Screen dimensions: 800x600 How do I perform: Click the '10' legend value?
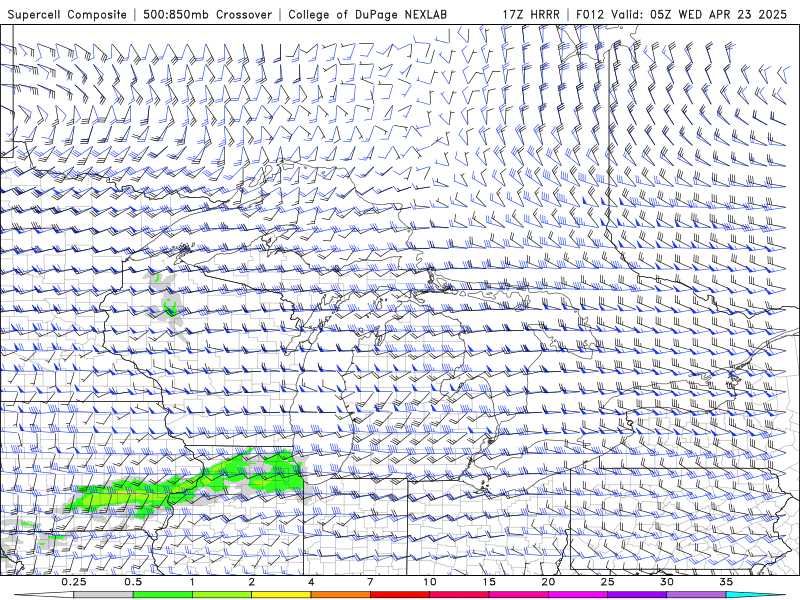click(x=430, y=582)
